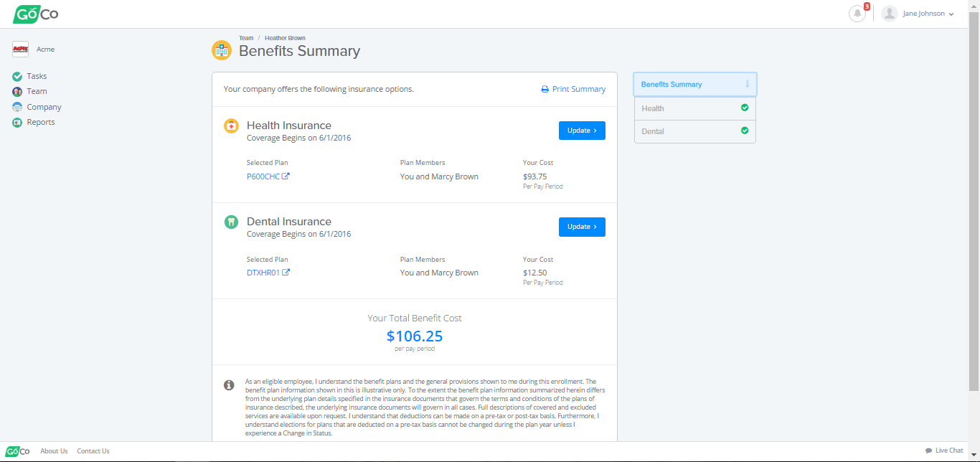Viewport: 980px width, 462px height.
Task: Update the Health Insurance plan
Action: click(x=582, y=131)
